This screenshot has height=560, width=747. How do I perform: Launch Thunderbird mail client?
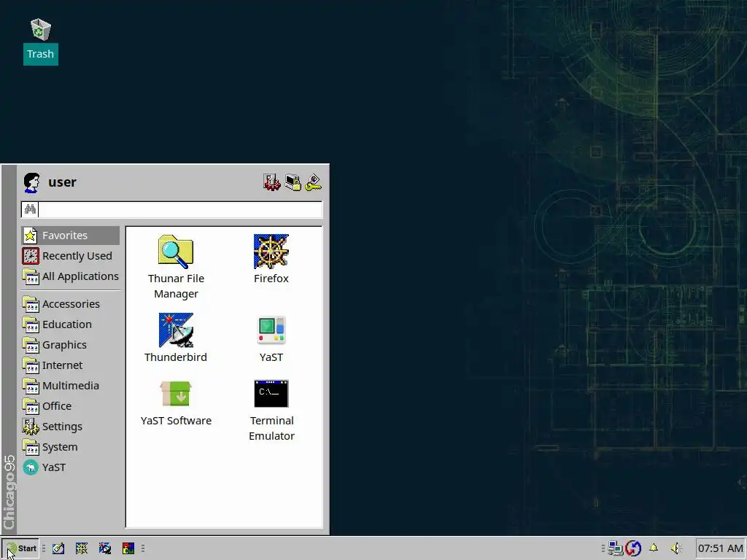[176, 338]
